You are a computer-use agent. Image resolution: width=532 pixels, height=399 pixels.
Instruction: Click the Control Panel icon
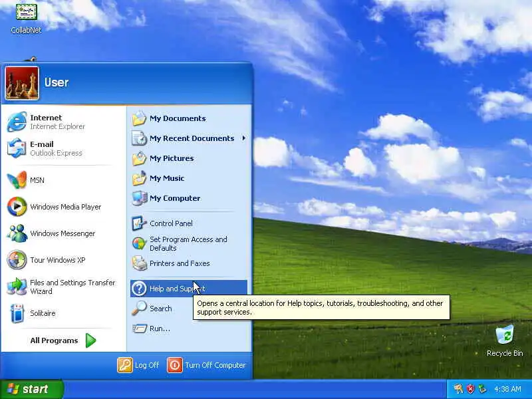[139, 223]
